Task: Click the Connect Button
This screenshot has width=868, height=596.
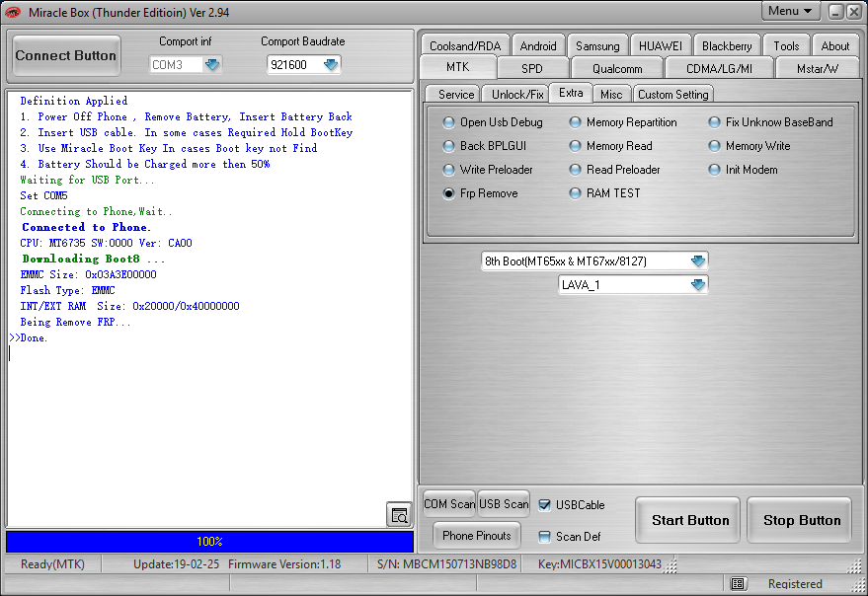Action: click(x=66, y=55)
